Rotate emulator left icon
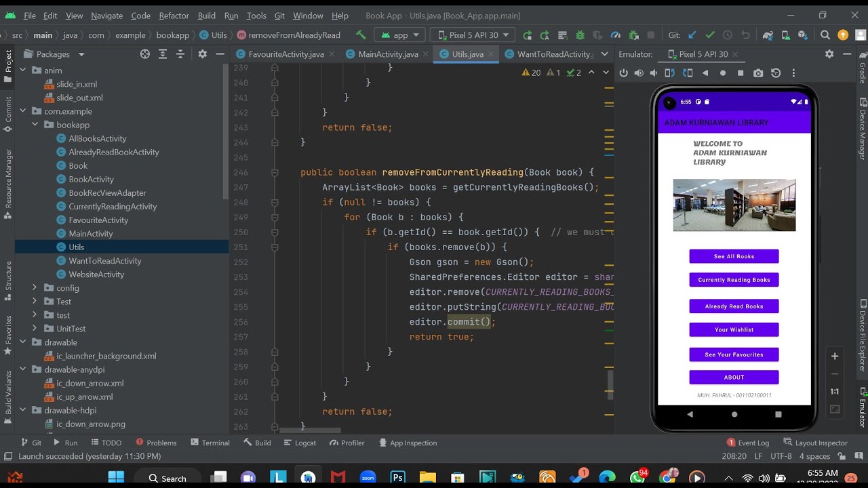Image resolution: width=868 pixels, height=488 pixels. (670, 73)
